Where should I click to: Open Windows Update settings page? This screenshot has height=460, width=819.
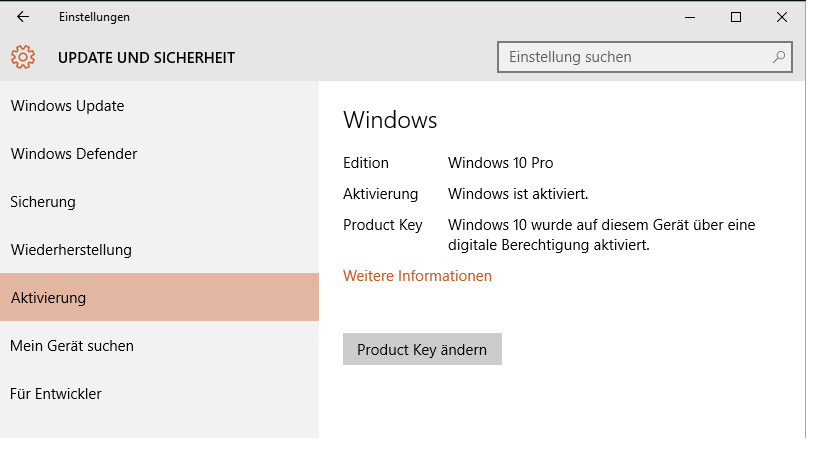67,106
